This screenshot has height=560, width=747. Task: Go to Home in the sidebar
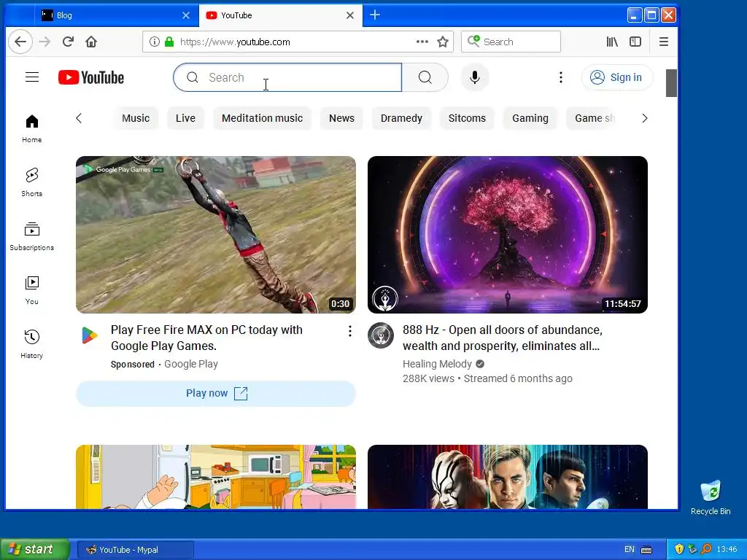pyautogui.click(x=32, y=128)
